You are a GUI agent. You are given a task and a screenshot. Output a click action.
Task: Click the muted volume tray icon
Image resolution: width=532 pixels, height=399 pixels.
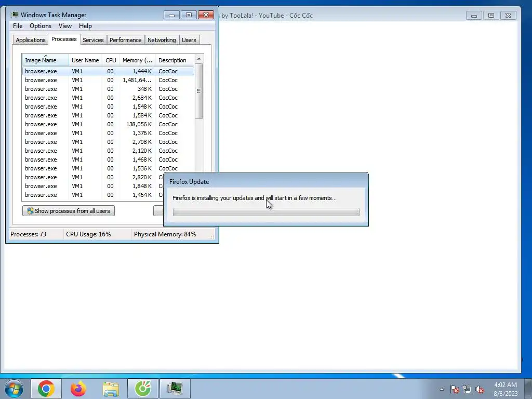pos(480,389)
